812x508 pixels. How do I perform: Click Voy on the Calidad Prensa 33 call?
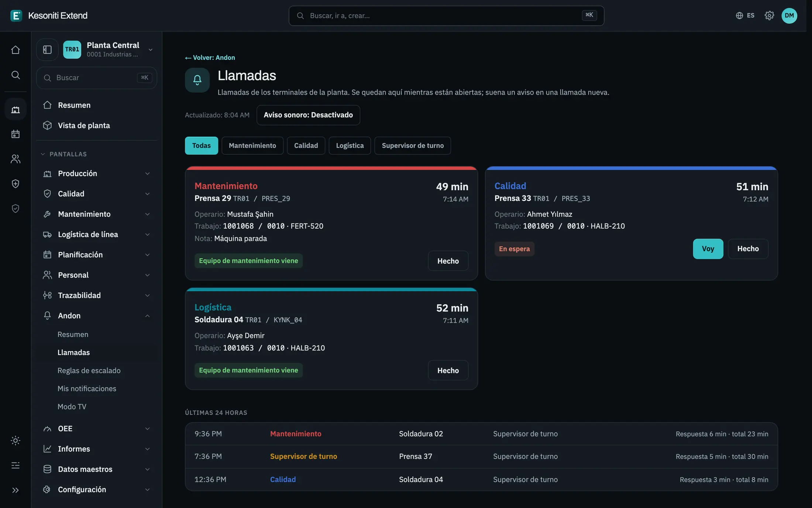point(708,249)
